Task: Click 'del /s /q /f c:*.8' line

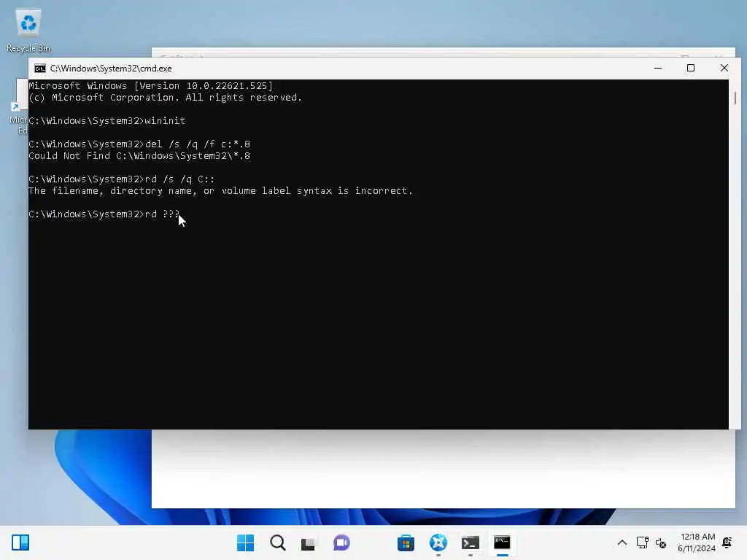Action: pos(139,144)
